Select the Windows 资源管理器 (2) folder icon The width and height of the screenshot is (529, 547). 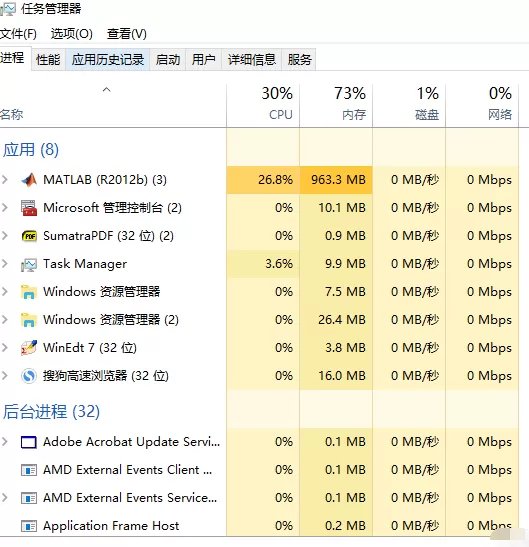[29, 320]
